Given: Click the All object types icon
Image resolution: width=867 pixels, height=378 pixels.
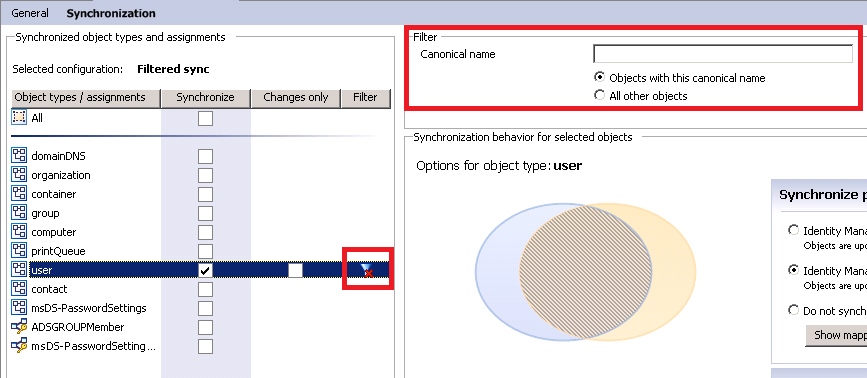Looking at the screenshot, I should coord(19,118).
